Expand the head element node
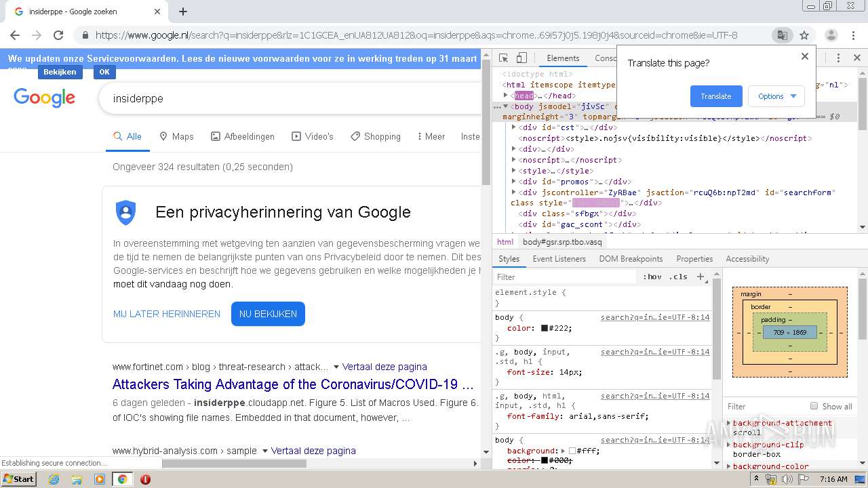The width and height of the screenshot is (868, 488). [x=506, y=96]
